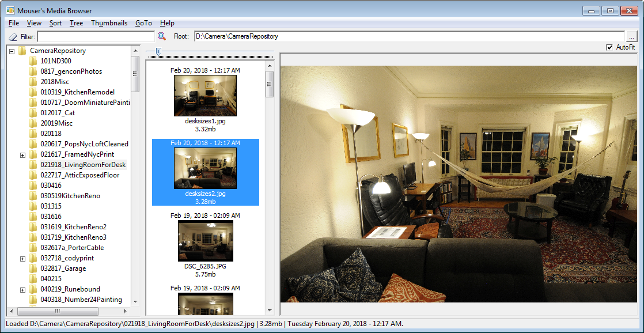The height and width of the screenshot is (333, 644).
Task: Expand the 021617_FramedNycPrint folder
Action: (x=22, y=155)
